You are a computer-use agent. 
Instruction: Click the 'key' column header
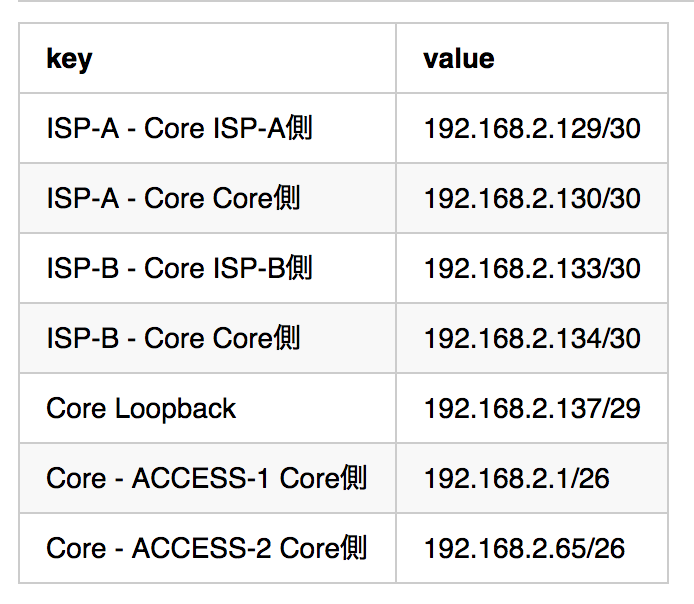[x=69, y=59]
